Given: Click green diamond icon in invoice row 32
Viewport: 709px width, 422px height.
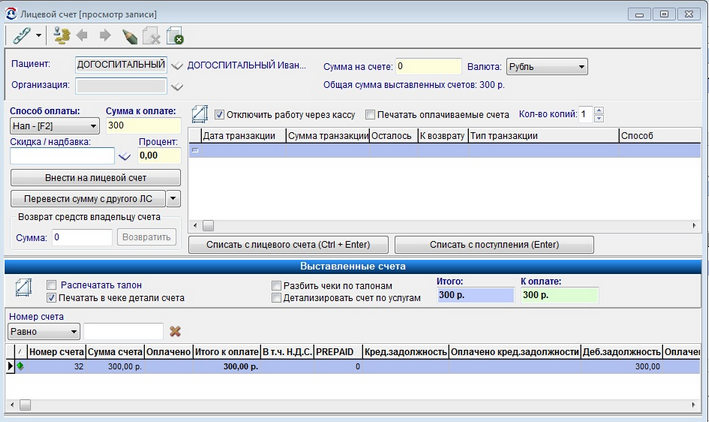Looking at the screenshot, I should (20, 366).
